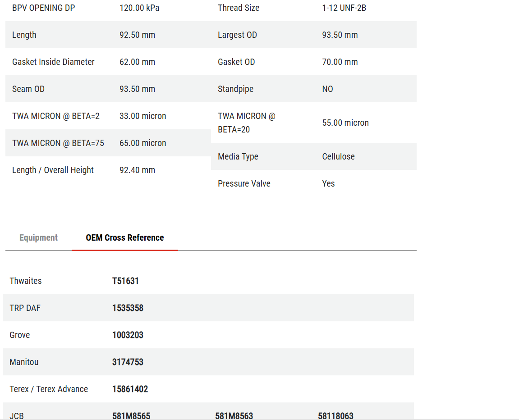Select the OEM Cross Reference tab
The width and height of the screenshot is (519, 420).
click(125, 237)
